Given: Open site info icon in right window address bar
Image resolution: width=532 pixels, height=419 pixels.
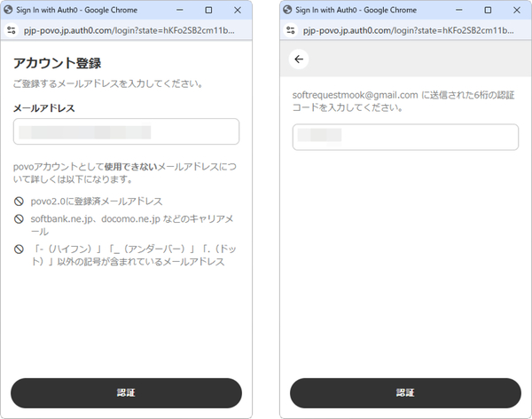Looking at the screenshot, I should [x=291, y=30].
